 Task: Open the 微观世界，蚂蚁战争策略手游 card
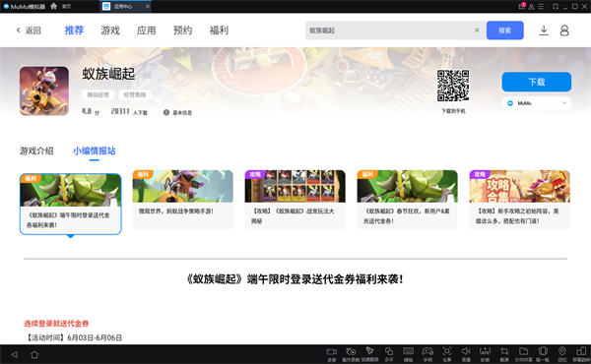(x=183, y=200)
